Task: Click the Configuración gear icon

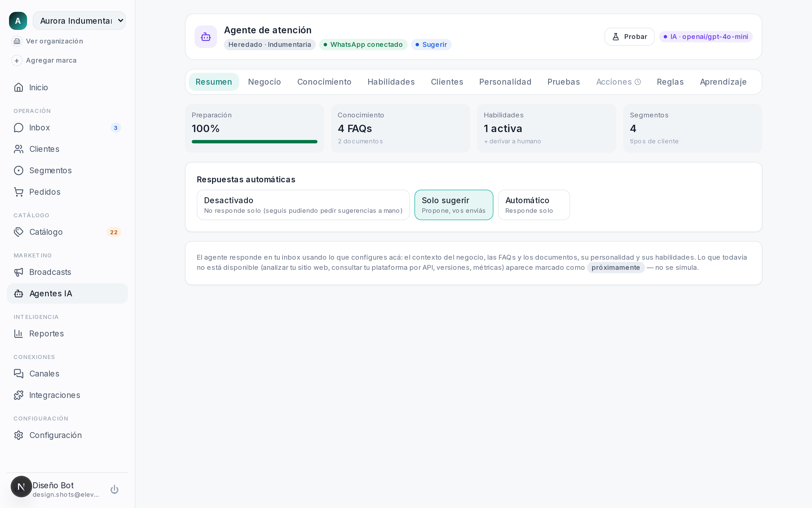Action: coord(19,435)
